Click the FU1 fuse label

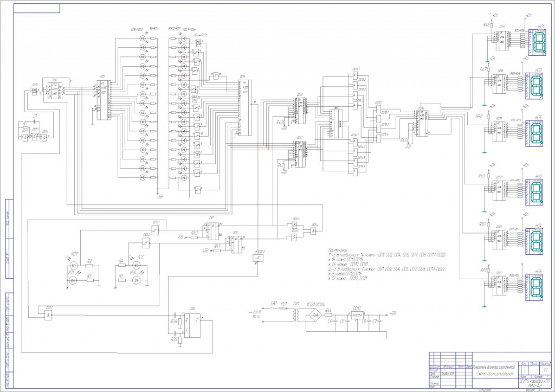[x=284, y=304]
